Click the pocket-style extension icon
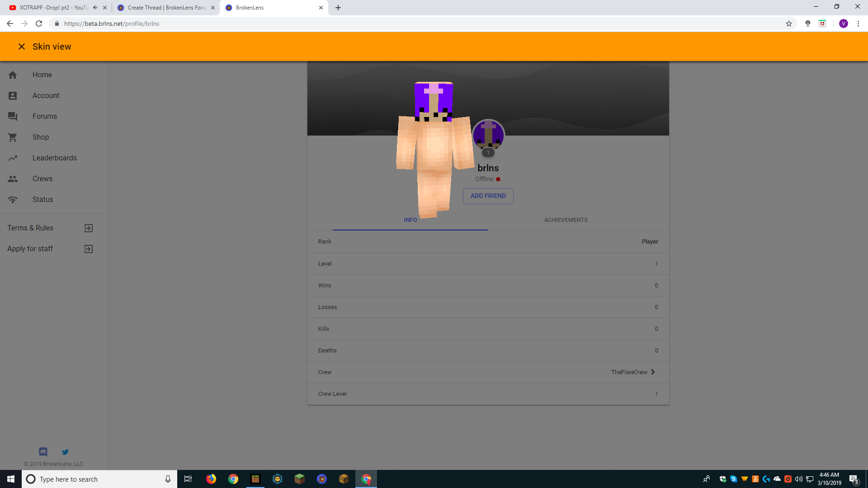The width and height of the screenshot is (868, 488). click(822, 23)
